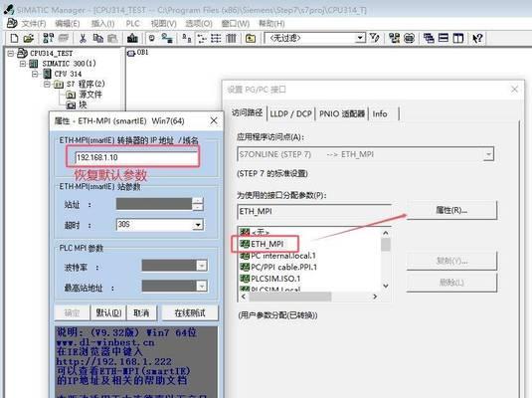The width and height of the screenshot is (532, 398).
Task: Collapse the CPU 314 tree node
Action: tap(35, 74)
